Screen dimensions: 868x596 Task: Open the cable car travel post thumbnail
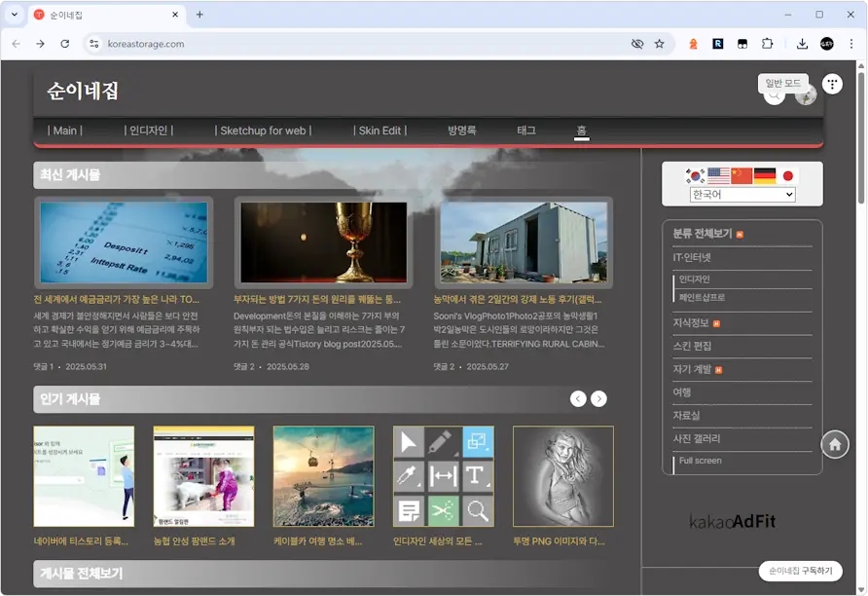(324, 476)
